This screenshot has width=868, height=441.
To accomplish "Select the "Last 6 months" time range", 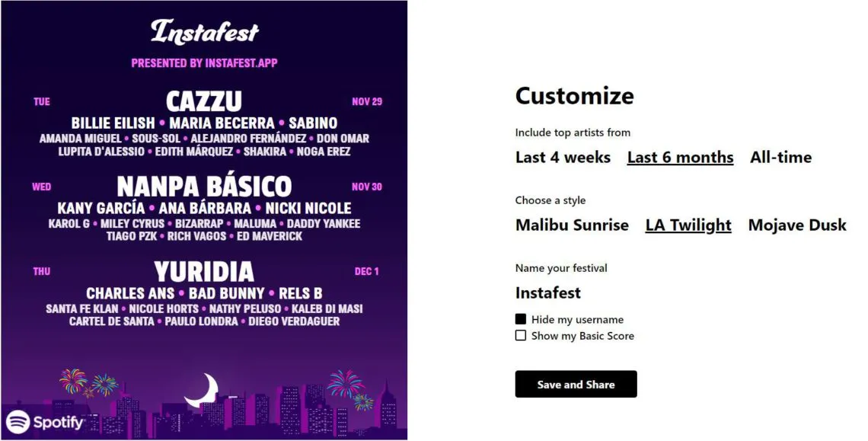I will point(680,158).
